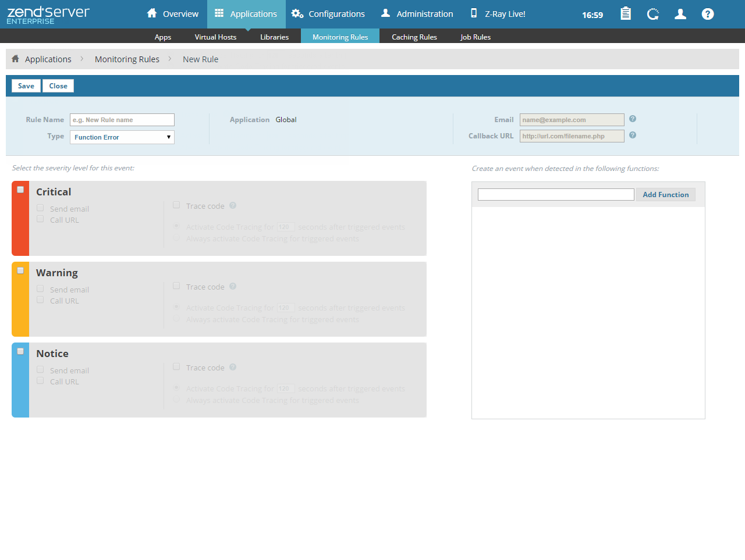Click the home icon in the breadcrumb
The width and height of the screenshot is (745, 560).
16,59
